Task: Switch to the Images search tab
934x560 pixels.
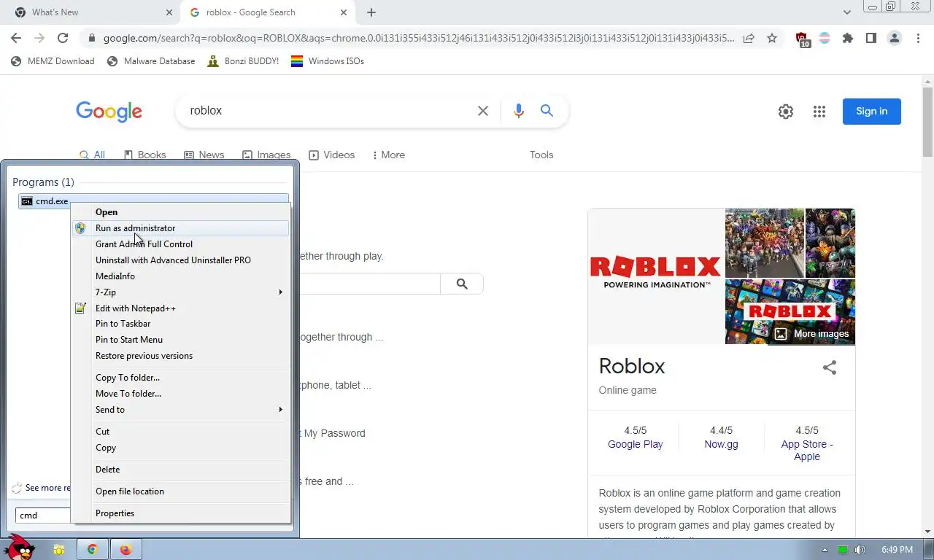Action: (x=266, y=155)
